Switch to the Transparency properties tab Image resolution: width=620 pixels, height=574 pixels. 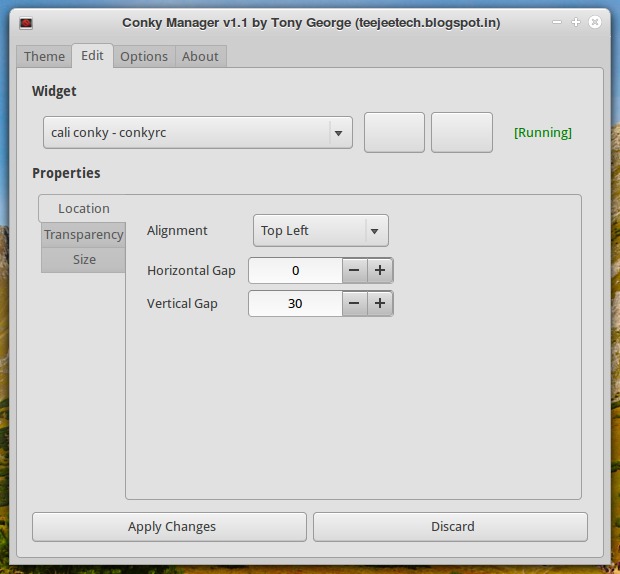point(84,234)
